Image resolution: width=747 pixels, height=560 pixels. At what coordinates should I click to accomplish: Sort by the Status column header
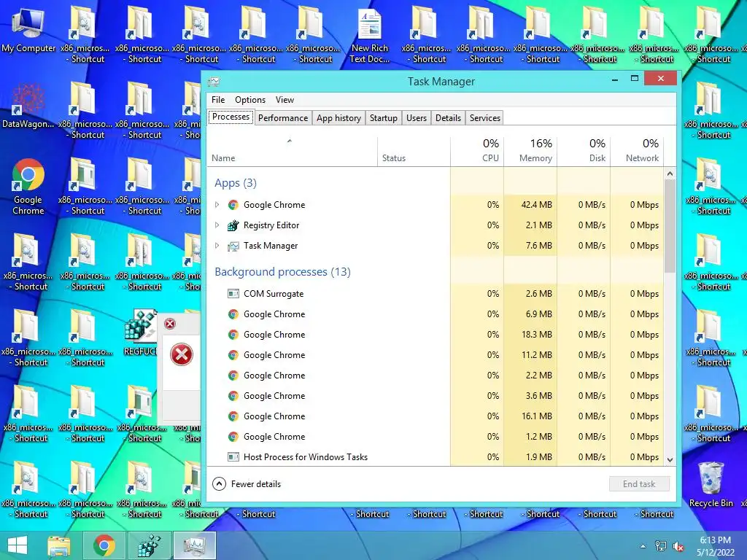coord(414,152)
